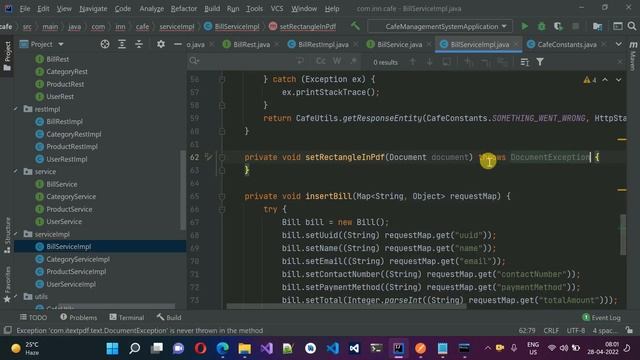This screenshot has width=640, height=360.
Task: Open Project panel gear settings
Action: point(161,44)
